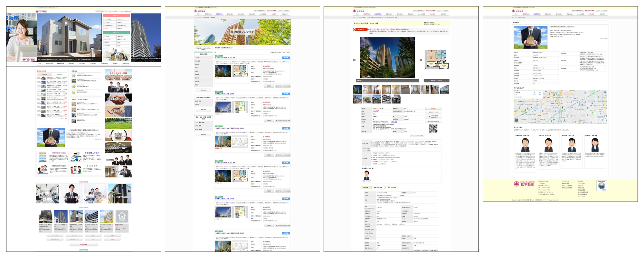Select TOP in the home page navigation bar
Image resolution: width=644 pixels, height=258 pixels.
[x=40, y=64]
